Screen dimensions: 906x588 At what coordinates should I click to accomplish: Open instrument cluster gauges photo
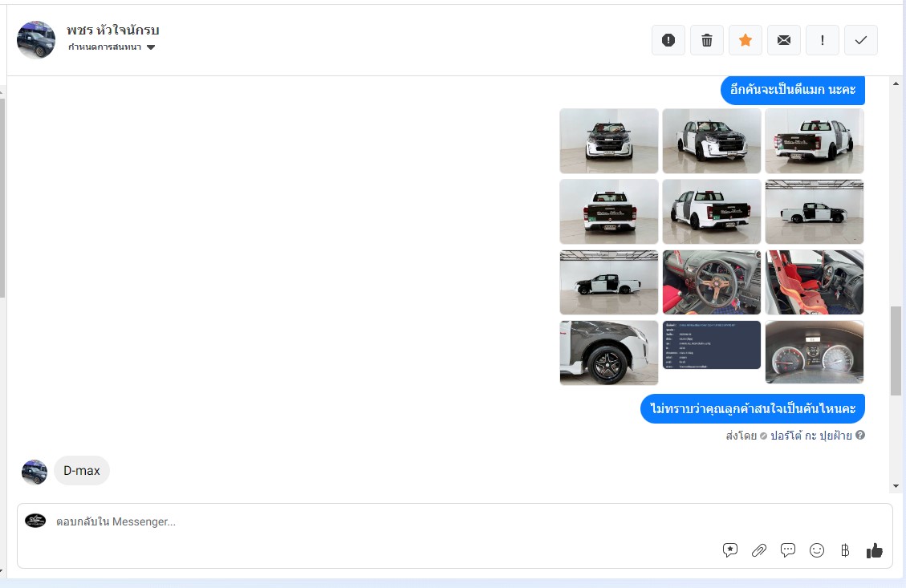pyautogui.click(x=815, y=352)
